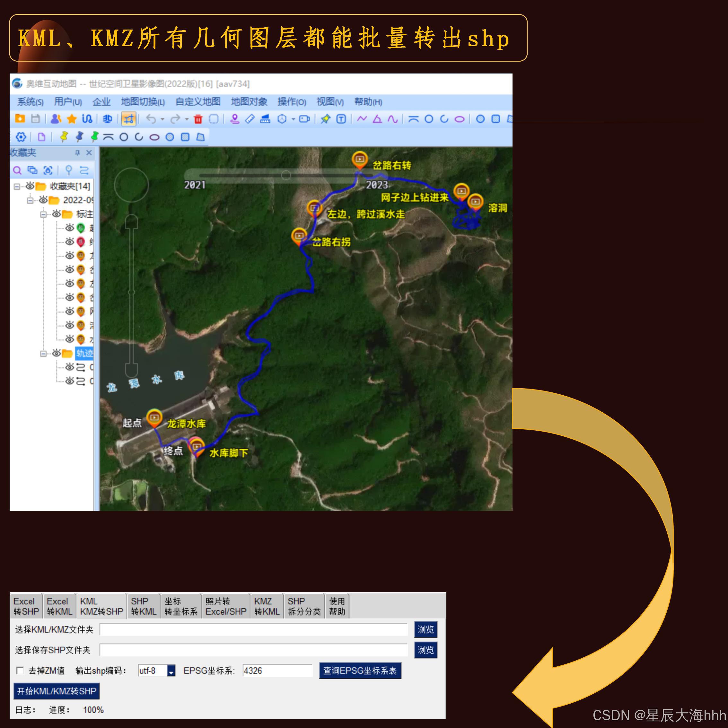
Task: Select the Undo tool in the toolbar
Action: pos(152,119)
